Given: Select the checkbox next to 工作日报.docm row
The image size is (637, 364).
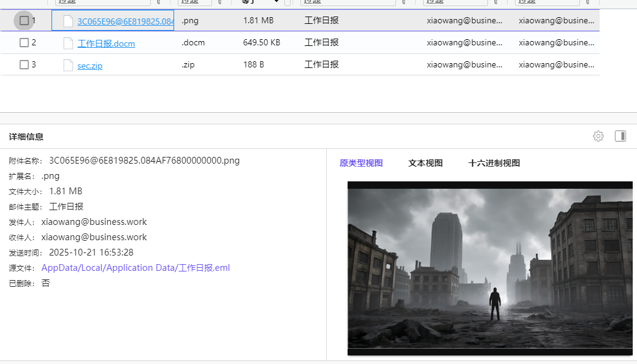Looking at the screenshot, I should coord(24,43).
